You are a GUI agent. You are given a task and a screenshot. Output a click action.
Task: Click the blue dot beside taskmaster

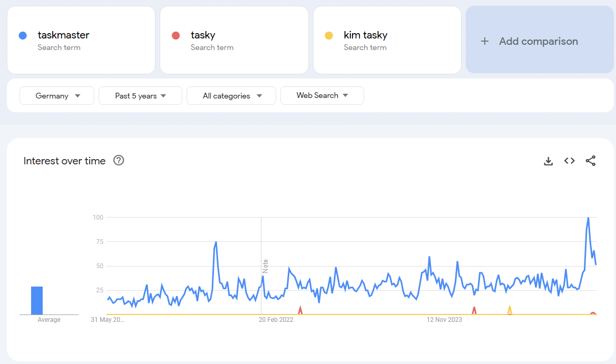pos(23,35)
